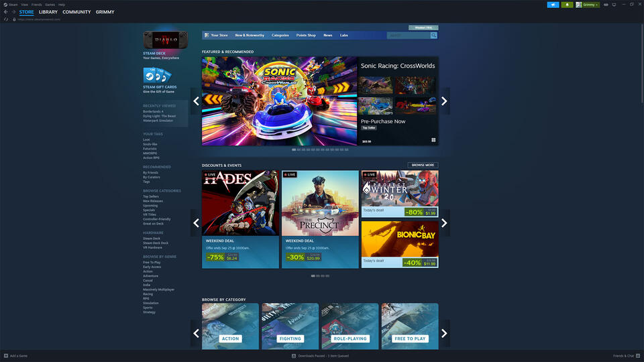
Task: Open the announcements megaphone button
Action: (553, 5)
